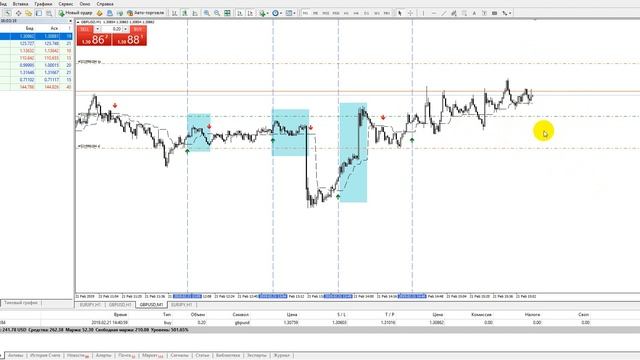640x360 pixels.
Task: Toggle chart shift icon
Action: click(250, 13)
